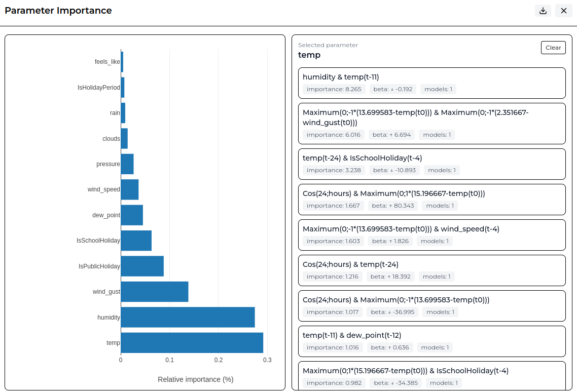This screenshot has height=392, width=577.
Task: Click the clouds bar
Action: [124, 138]
